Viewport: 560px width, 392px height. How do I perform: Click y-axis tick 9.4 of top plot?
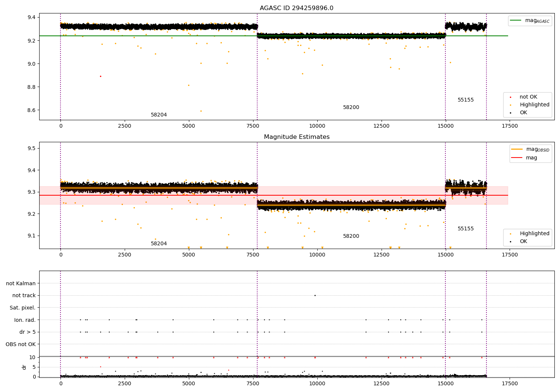pos(32,17)
